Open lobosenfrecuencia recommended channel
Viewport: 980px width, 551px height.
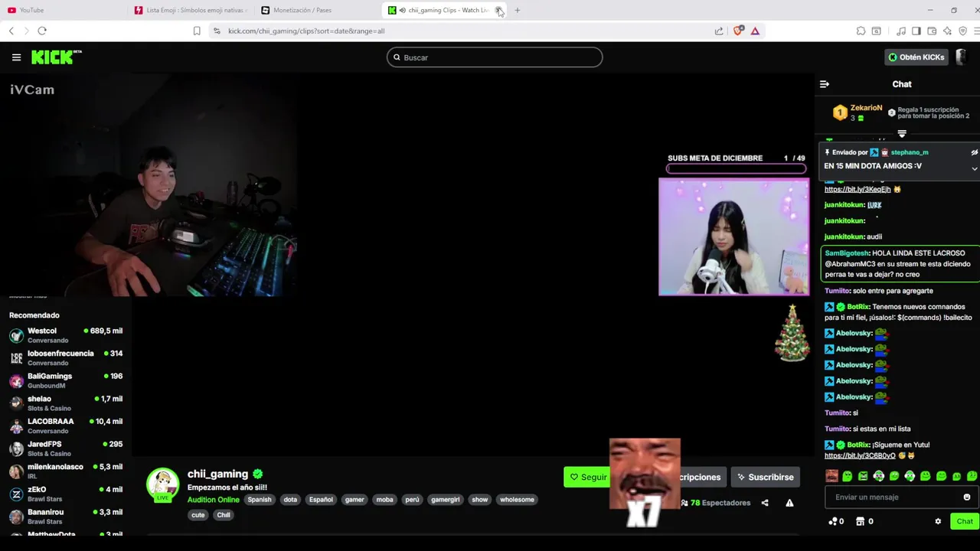[66, 358]
